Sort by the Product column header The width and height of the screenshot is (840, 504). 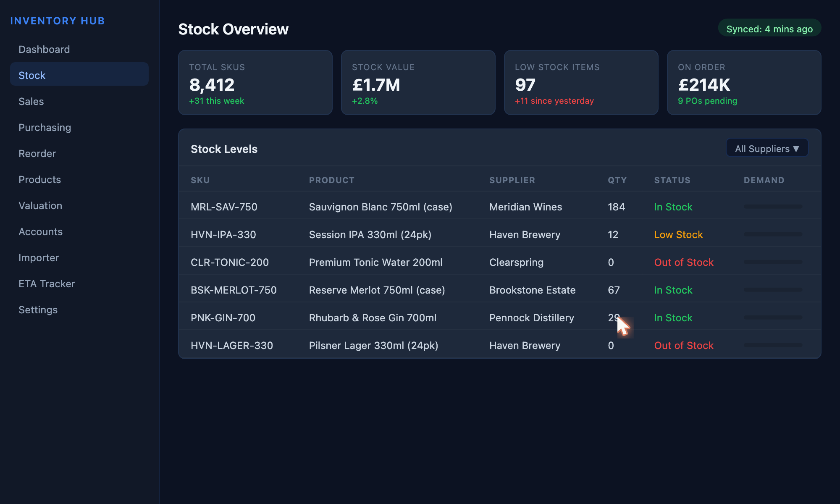pyautogui.click(x=332, y=180)
